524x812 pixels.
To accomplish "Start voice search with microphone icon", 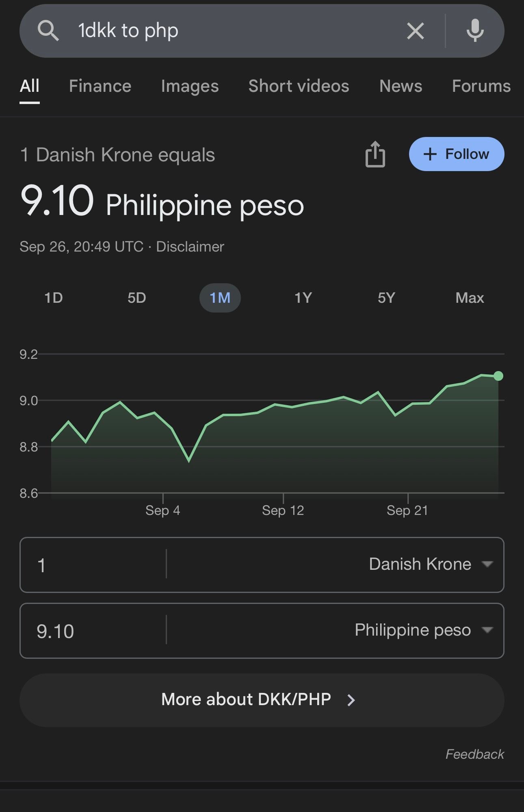I will (475, 31).
